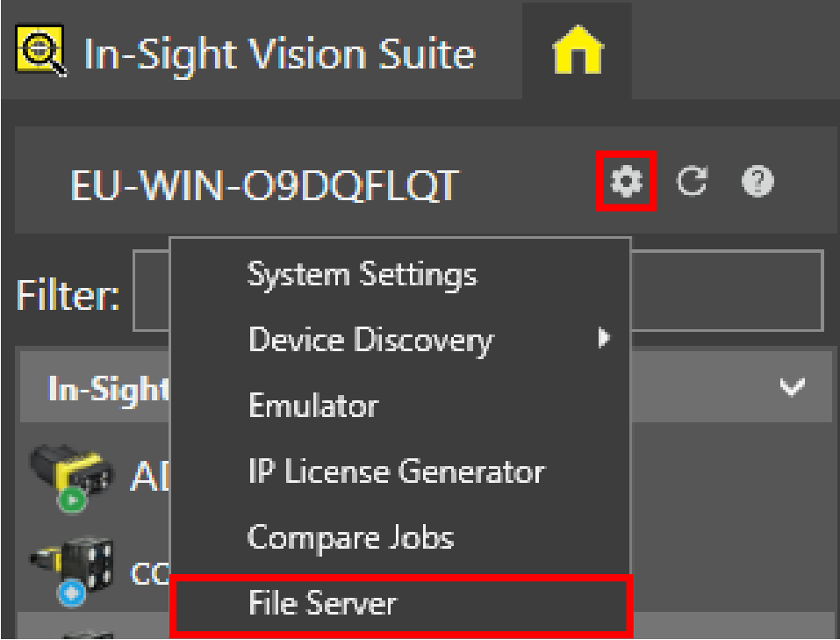Click the refresh icon beside the host name

click(x=693, y=183)
